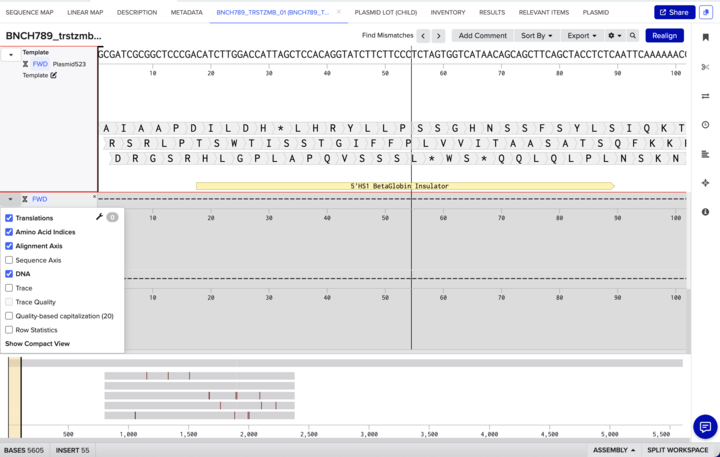Toggle the Trace Quality checkbox
Image resolution: width=720 pixels, height=457 pixels.
[x=9, y=302]
